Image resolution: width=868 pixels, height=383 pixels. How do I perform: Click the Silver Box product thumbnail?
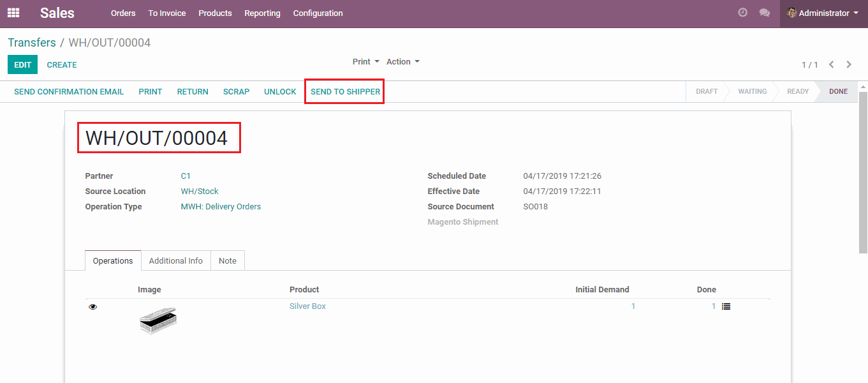coord(158,320)
